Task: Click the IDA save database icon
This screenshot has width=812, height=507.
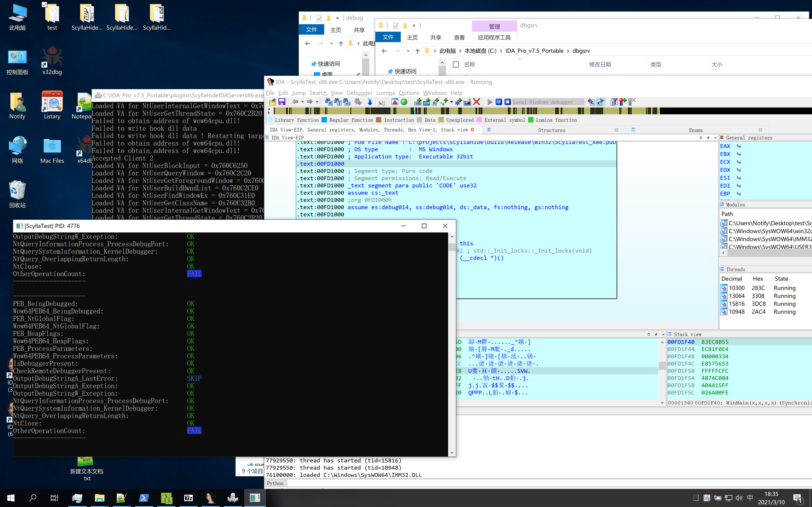Action: (x=282, y=102)
